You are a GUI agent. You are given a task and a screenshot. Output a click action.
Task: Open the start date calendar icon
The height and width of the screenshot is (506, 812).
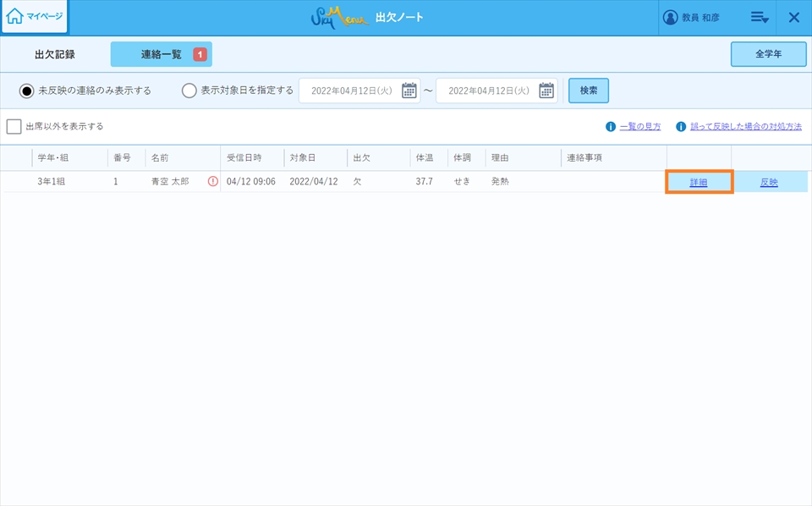(x=409, y=91)
